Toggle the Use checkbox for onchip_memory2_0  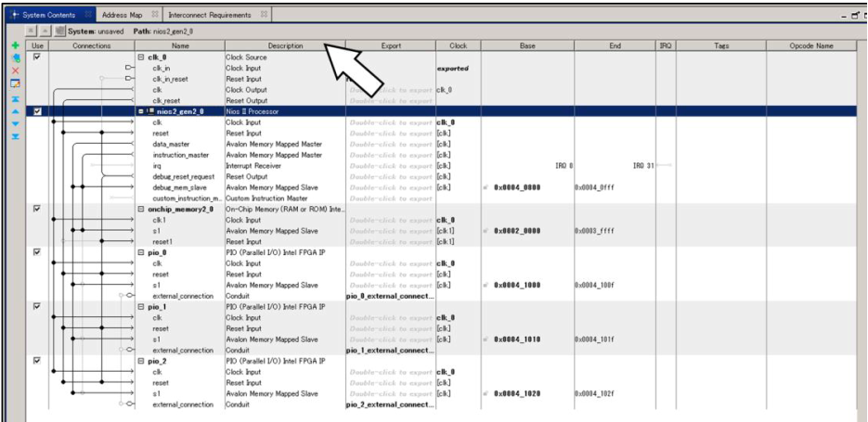point(37,210)
